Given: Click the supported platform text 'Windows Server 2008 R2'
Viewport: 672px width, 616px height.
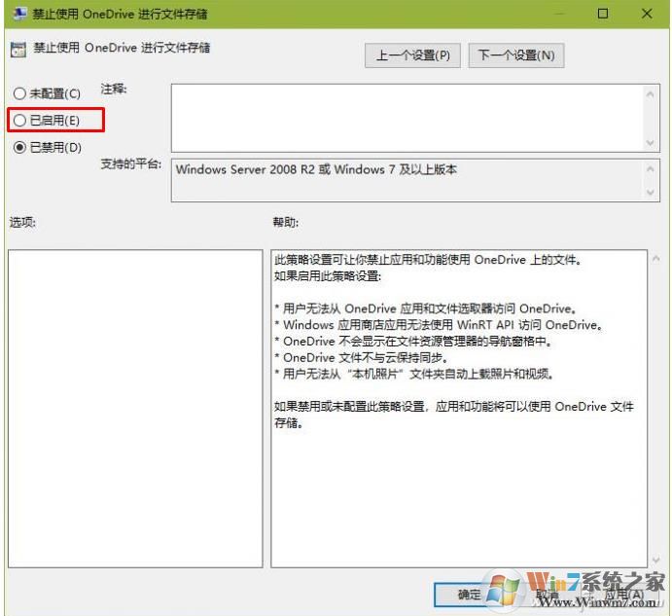Looking at the screenshot, I should tap(245, 169).
